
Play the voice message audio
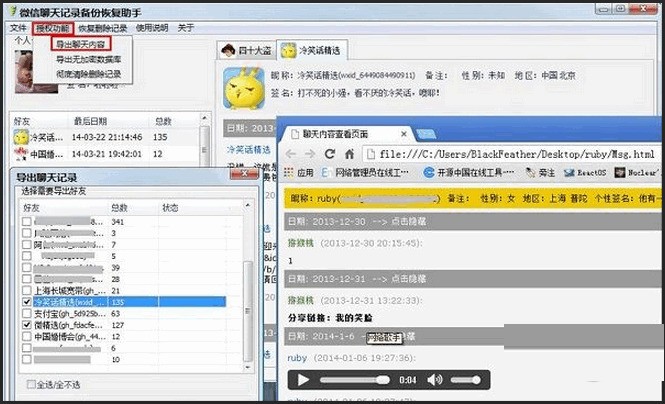click(x=303, y=380)
